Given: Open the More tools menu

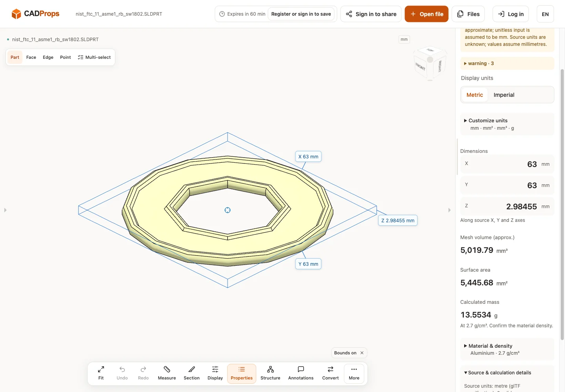Looking at the screenshot, I should click(354, 374).
